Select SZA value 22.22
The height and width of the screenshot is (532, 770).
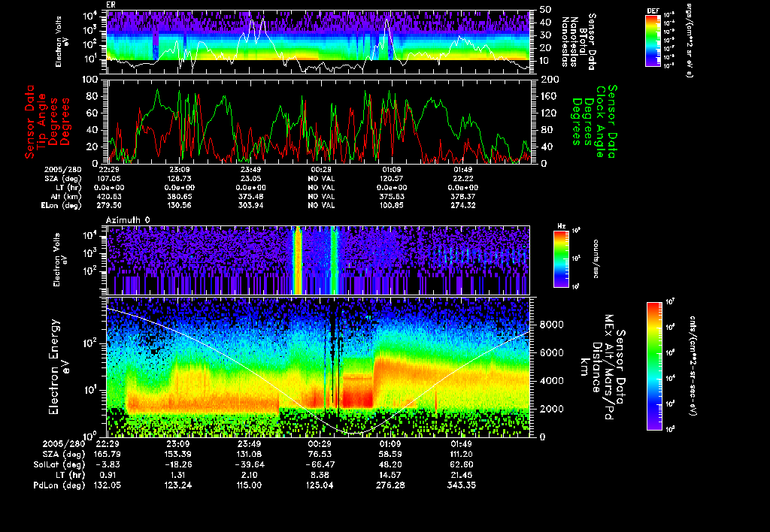[x=462, y=179]
